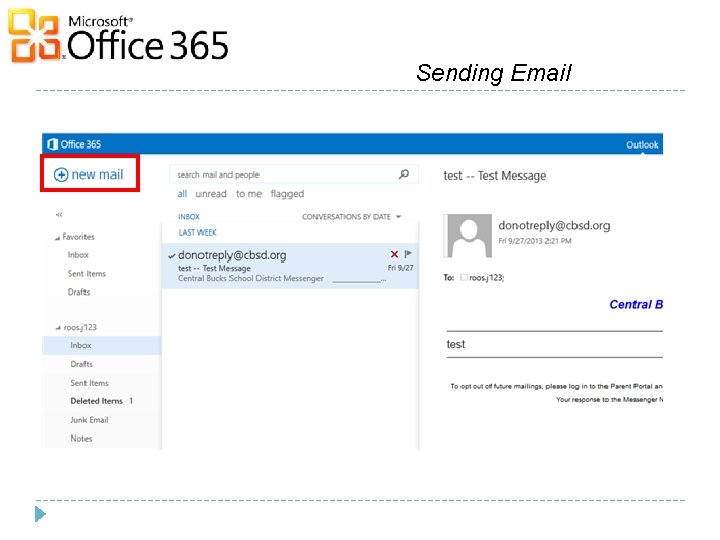This screenshot has width=720, height=540.
Task: Click the opt out of future mailings line
Action: click(x=557, y=386)
